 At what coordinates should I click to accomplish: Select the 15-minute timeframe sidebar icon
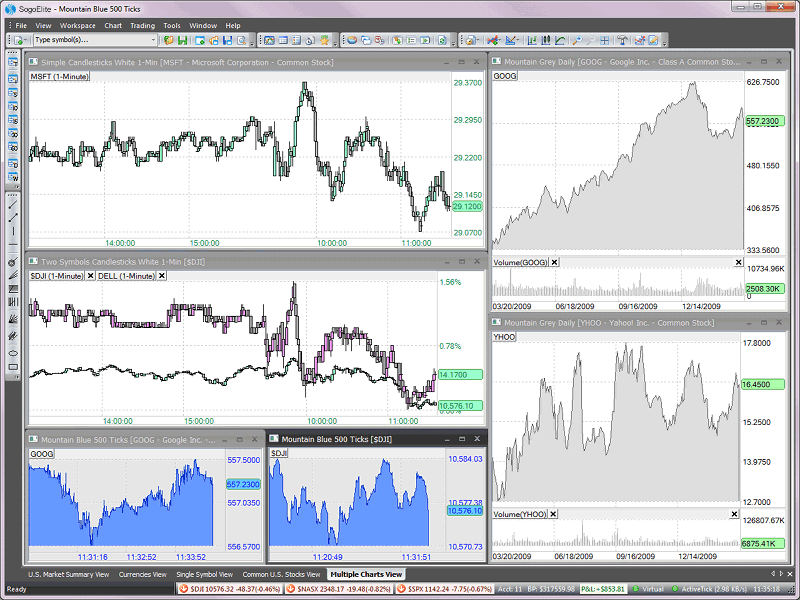tap(13, 120)
